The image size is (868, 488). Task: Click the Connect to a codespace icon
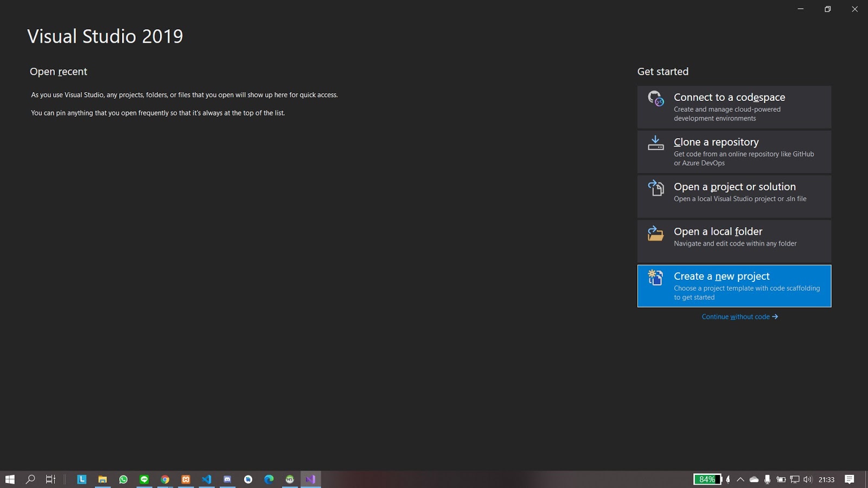coord(655,99)
